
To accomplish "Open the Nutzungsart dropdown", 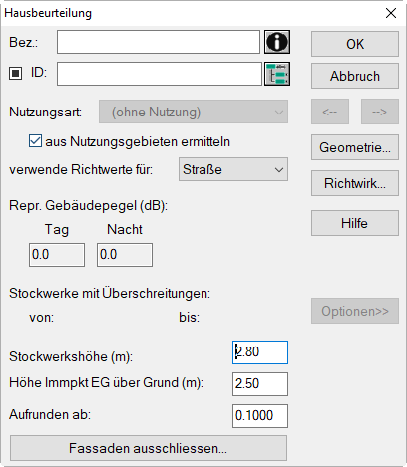I will pyautogui.click(x=193, y=112).
